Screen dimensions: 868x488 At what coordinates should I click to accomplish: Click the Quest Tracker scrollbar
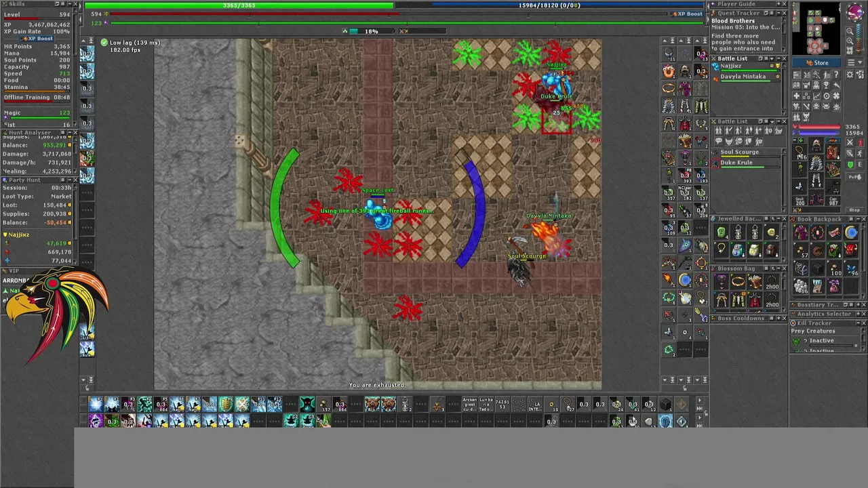click(x=784, y=34)
